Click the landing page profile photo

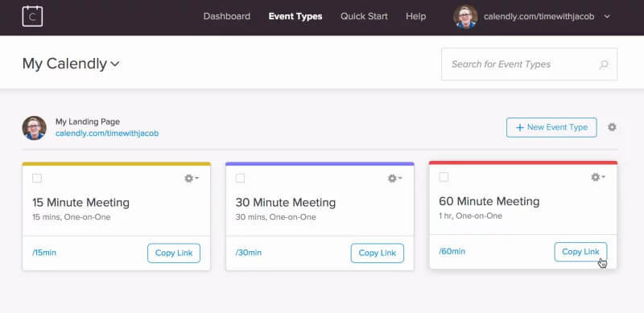[34, 128]
